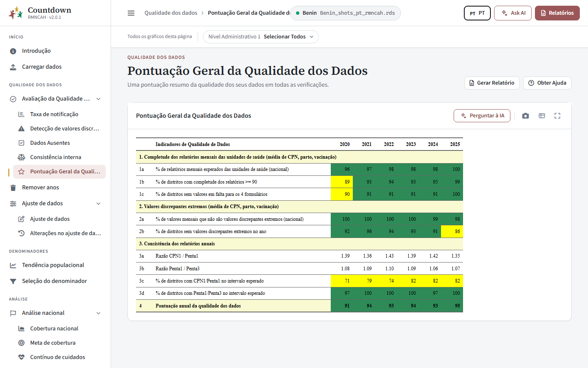
Task: Click Perguntar à IA button
Action: [482, 116]
